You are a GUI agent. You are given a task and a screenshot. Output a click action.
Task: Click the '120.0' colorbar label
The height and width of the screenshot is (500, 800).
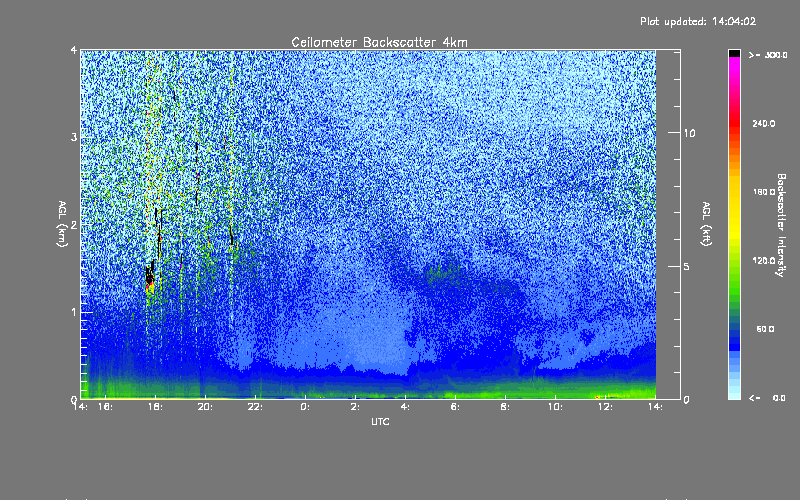coord(764,261)
